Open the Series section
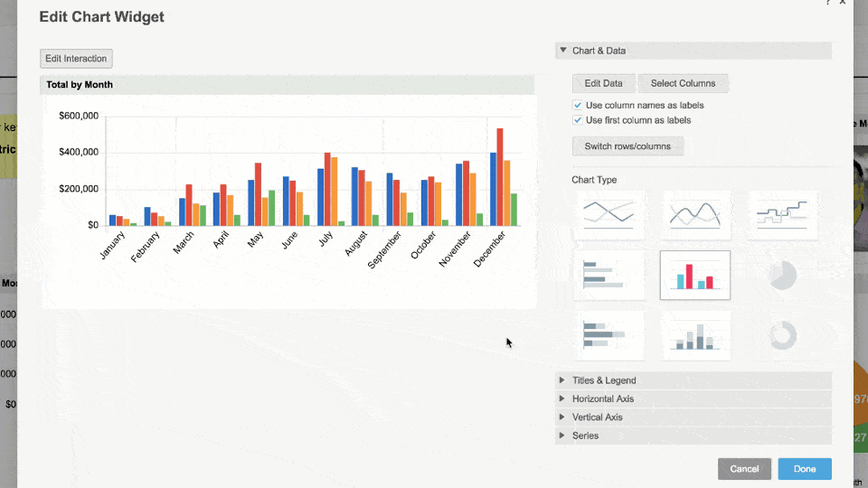Viewport: 868px width, 488px height. pos(585,436)
